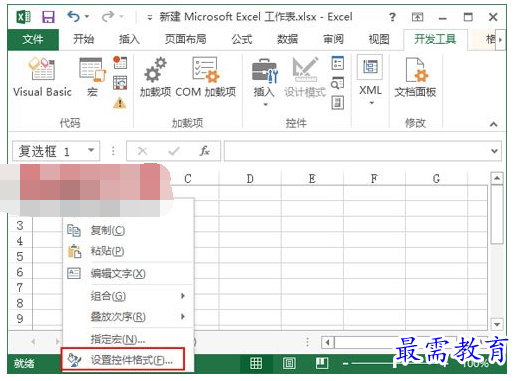Switch to the 插入 ribbon tab

[x=129, y=39]
